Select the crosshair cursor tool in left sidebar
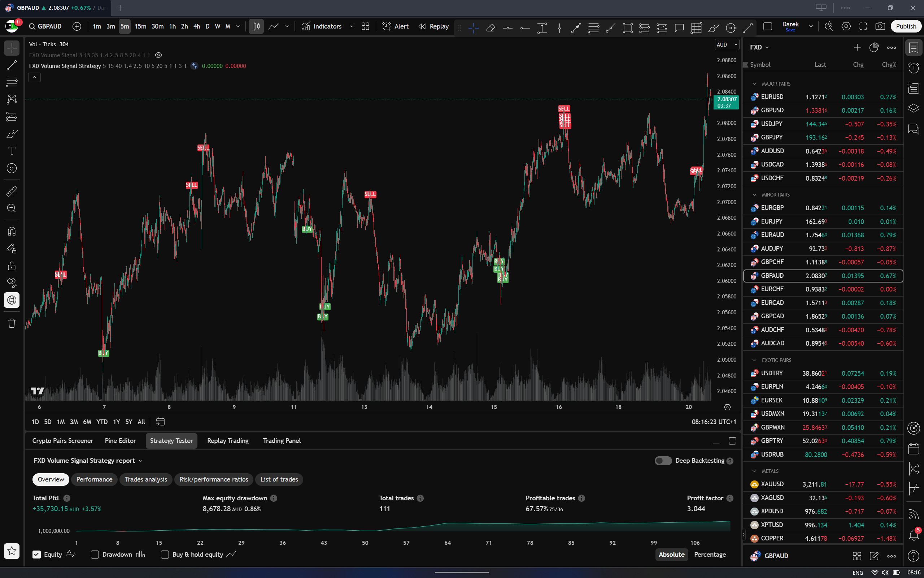Viewport: 924px width, 578px height. coord(12,48)
